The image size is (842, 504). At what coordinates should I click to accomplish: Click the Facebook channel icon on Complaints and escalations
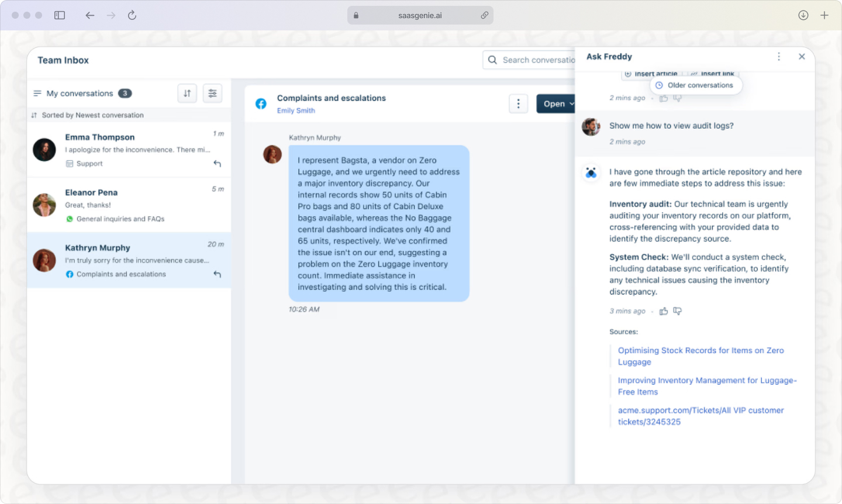(260, 103)
